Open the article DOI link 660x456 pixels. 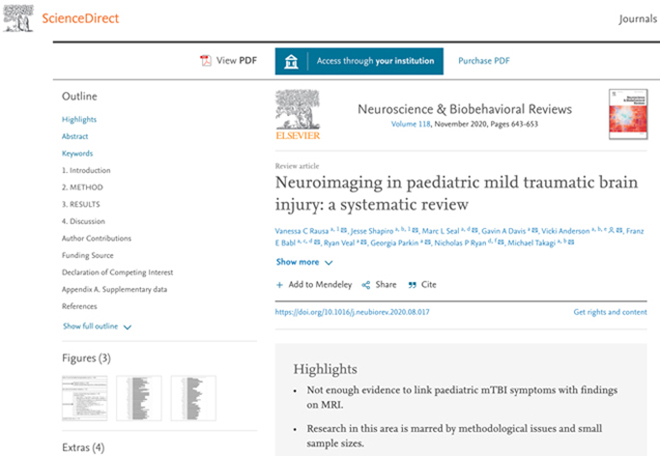point(352,312)
